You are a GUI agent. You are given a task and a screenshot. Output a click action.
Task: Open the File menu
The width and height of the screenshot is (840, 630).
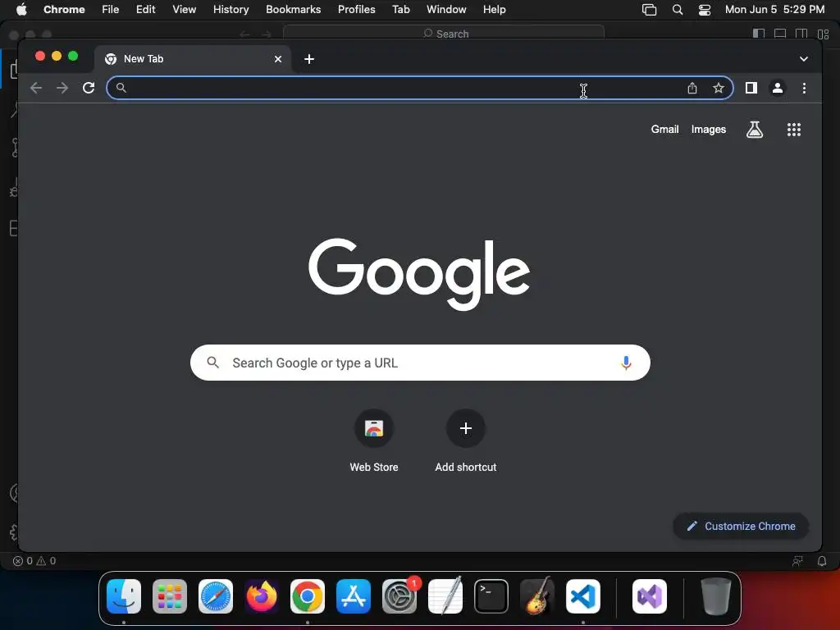click(x=111, y=9)
